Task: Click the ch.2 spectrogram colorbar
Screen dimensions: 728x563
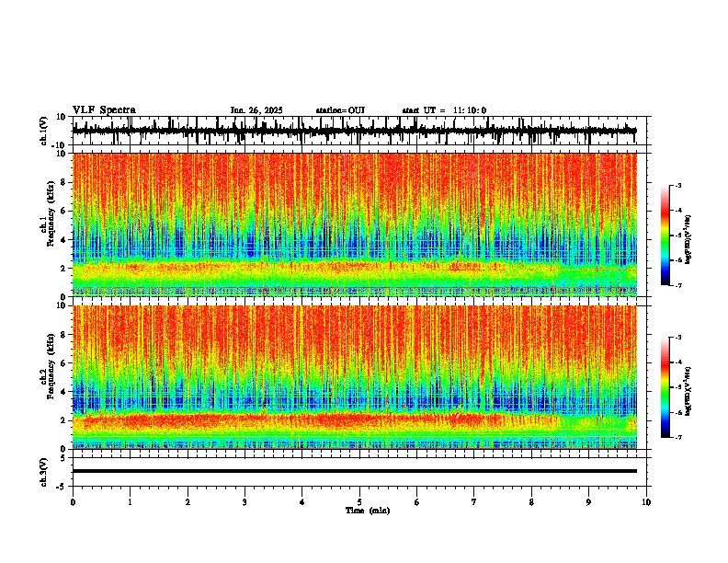Action: (x=665, y=387)
